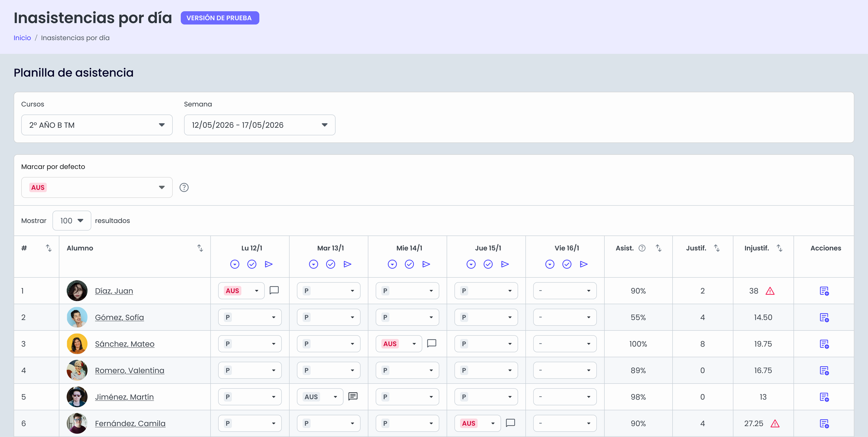Sort by Injustif. column header
The width and height of the screenshot is (868, 437).
click(779, 248)
